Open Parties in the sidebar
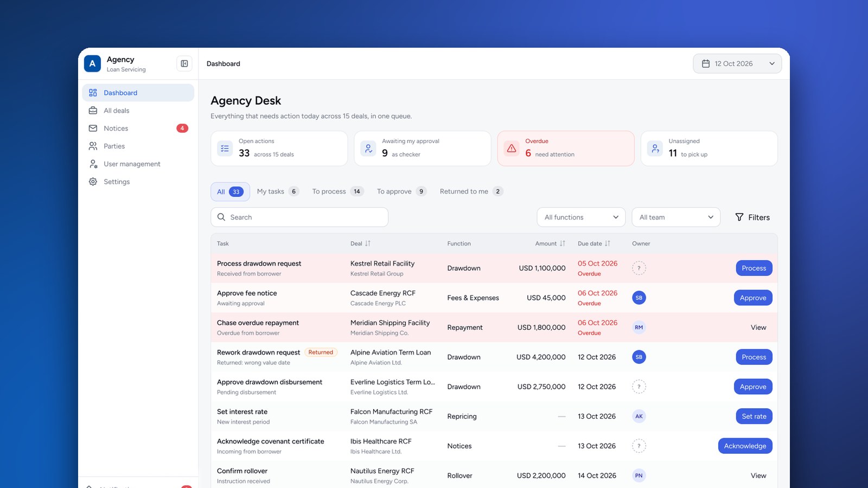This screenshot has width=868, height=488. coord(138,146)
